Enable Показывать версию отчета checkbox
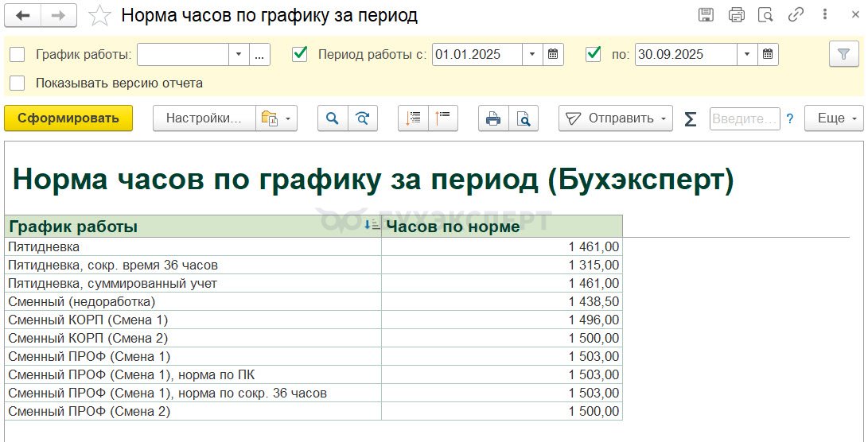Screen dimensions: 868x442 click(18, 83)
